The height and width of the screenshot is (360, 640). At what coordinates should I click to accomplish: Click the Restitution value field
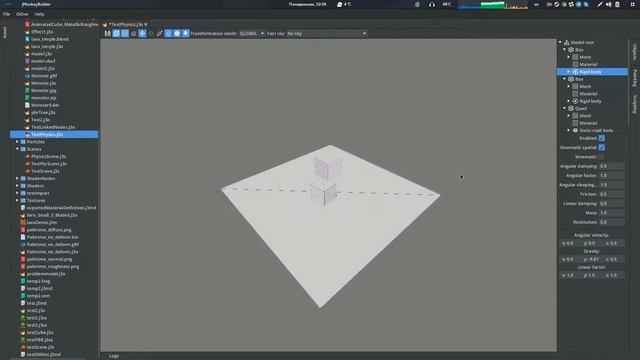point(611,222)
